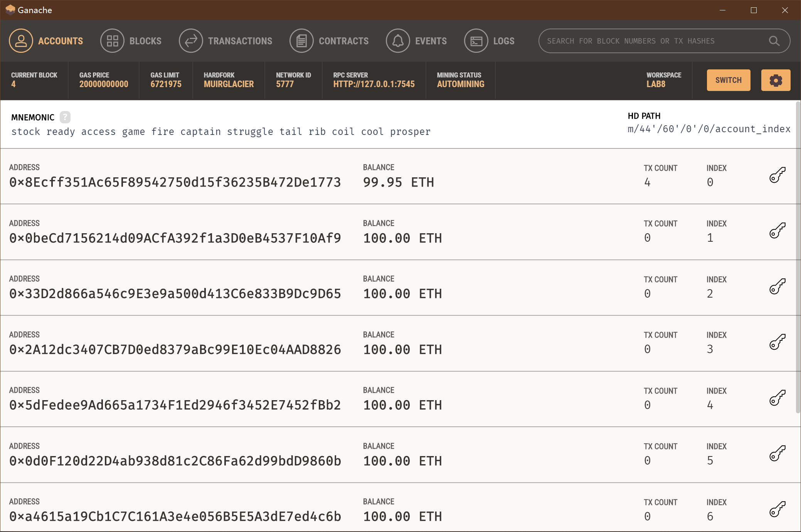Screen dimensions: 801x532
Task: Click the mnemonic phrase text
Action: pos(221,132)
